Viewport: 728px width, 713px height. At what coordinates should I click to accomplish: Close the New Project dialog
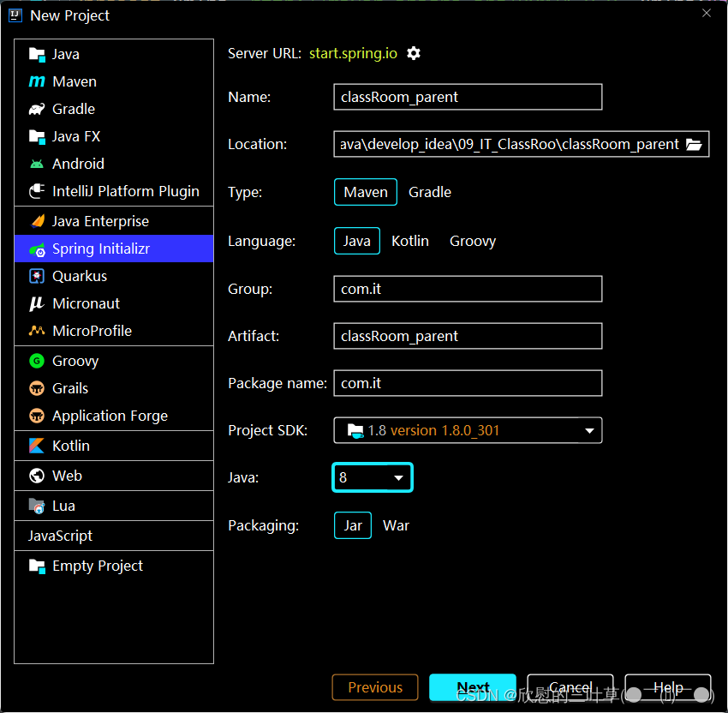[x=707, y=13]
